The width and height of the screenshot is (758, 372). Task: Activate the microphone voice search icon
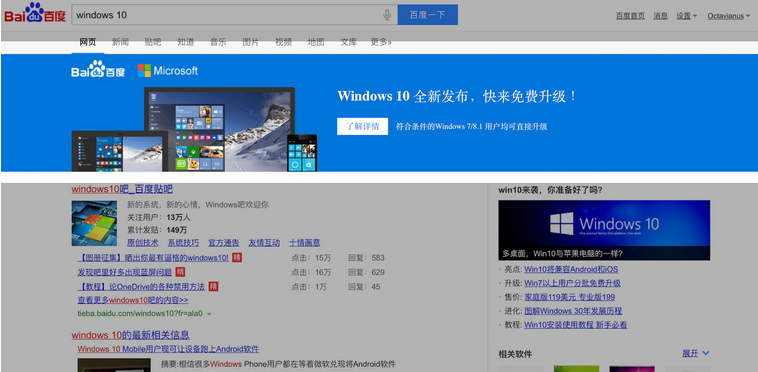pyautogui.click(x=387, y=15)
